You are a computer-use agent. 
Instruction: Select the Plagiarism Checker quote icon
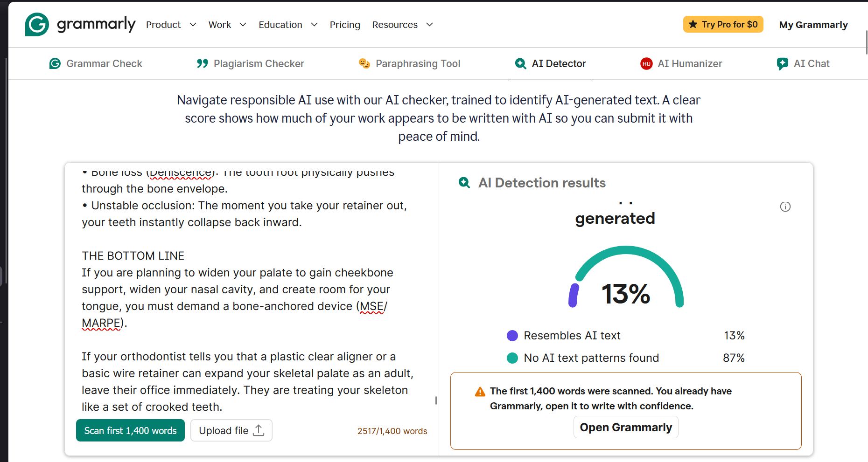[202, 63]
